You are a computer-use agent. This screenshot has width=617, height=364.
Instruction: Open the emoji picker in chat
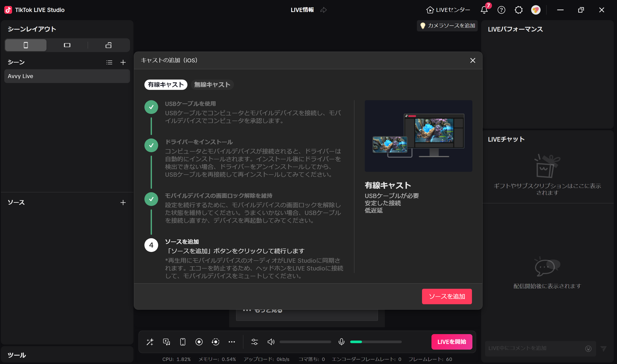pos(588,349)
